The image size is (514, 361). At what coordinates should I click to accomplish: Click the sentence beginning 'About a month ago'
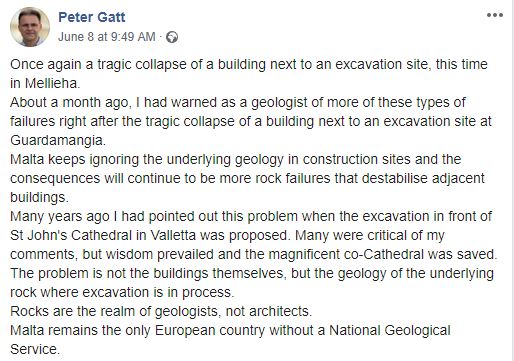tap(238, 102)
